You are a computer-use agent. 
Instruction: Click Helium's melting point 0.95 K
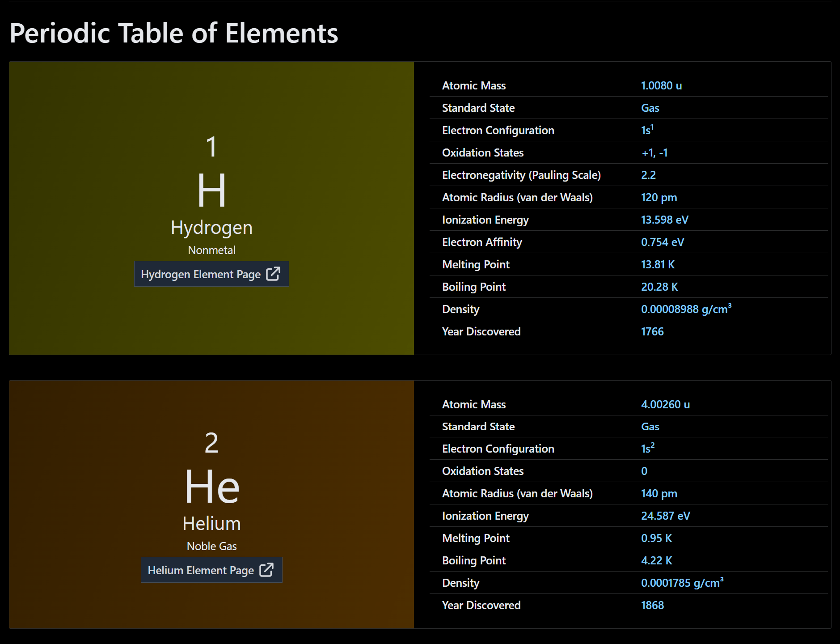click(x=656, y=538)
